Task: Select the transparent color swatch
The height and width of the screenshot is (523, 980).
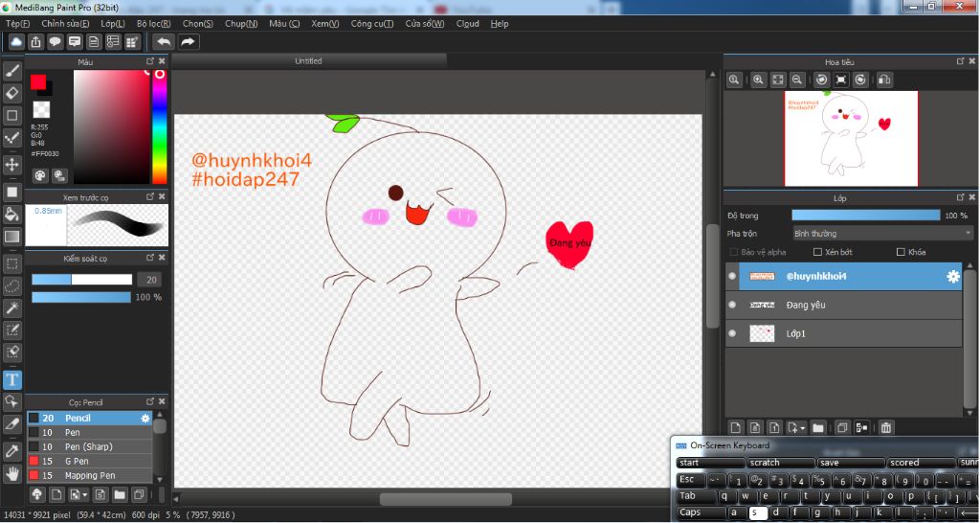Action: [x=41, y=109]
